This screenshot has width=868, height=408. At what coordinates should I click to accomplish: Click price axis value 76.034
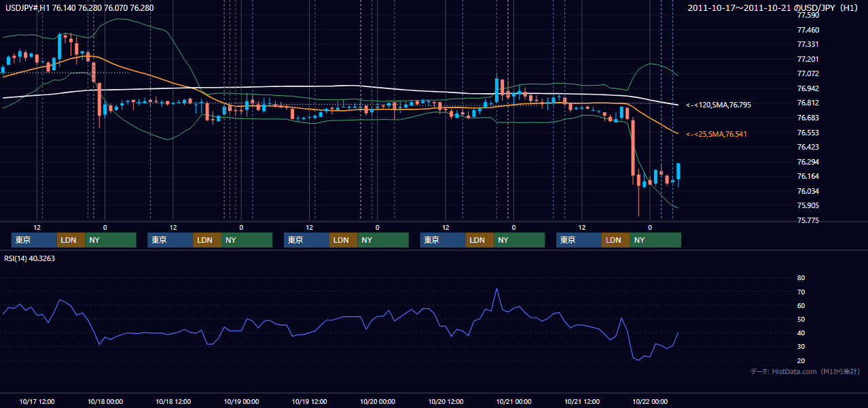click(x=808, y=191)
